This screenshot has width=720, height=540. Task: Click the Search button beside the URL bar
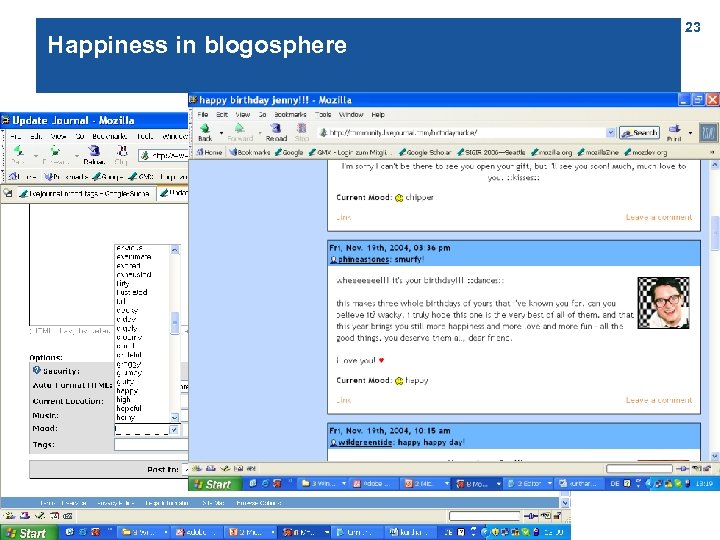pyautogui.click(x=640, y=133)
